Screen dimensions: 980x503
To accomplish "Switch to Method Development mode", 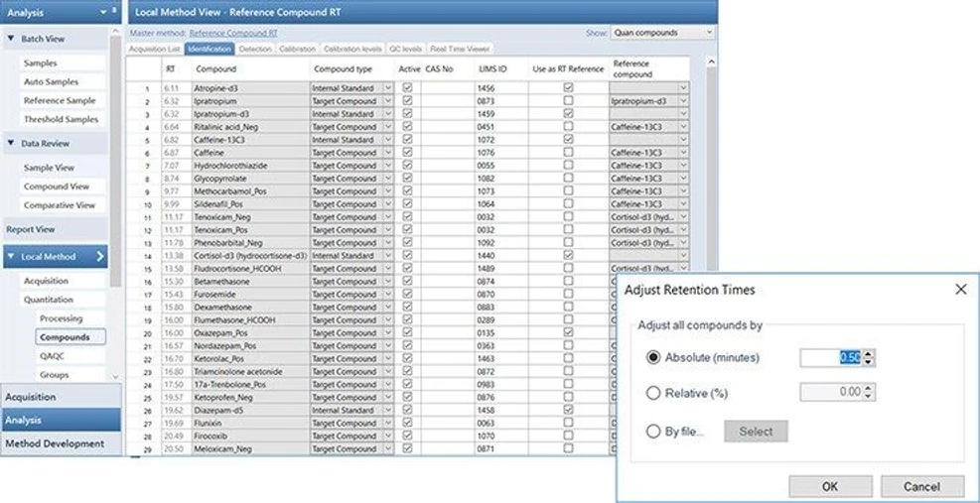I will coord(61,443).
